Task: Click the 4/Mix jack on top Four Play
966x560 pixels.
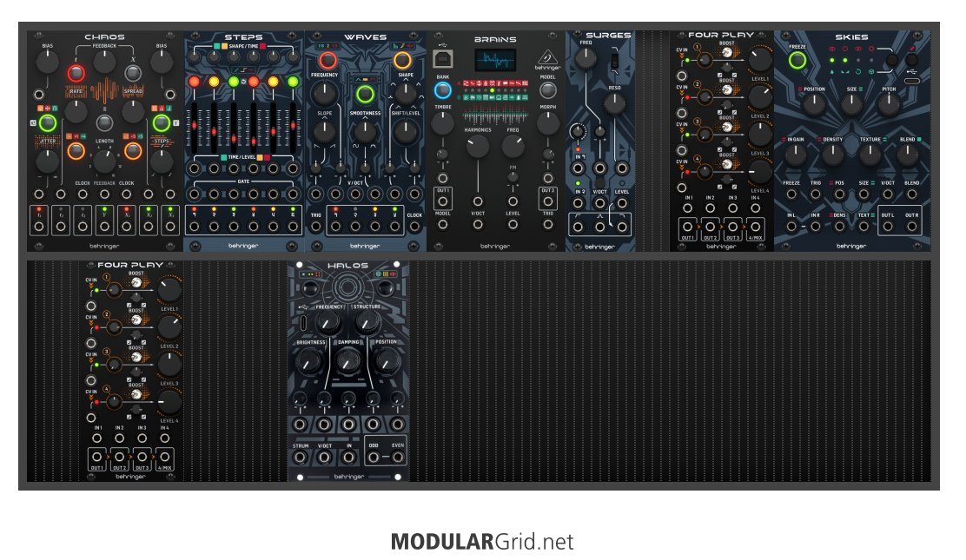Action: point(755,227)
